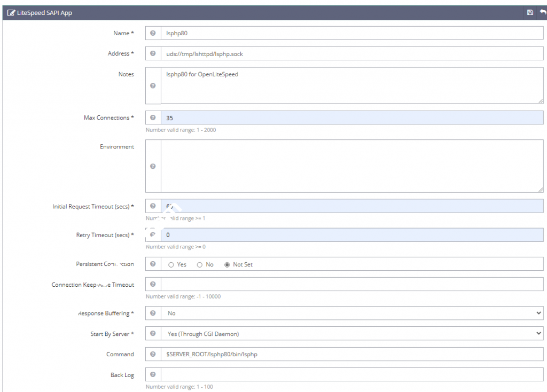Screen dimensions: 547x392
Task: Click the back arrow icon in header
Action: (x=542, y=12)
